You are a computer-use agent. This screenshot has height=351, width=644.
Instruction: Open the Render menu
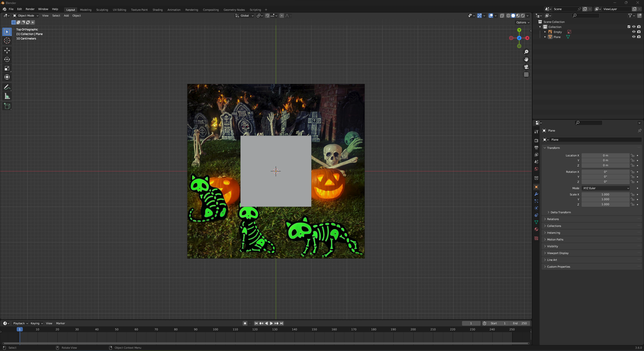point(30,9)
